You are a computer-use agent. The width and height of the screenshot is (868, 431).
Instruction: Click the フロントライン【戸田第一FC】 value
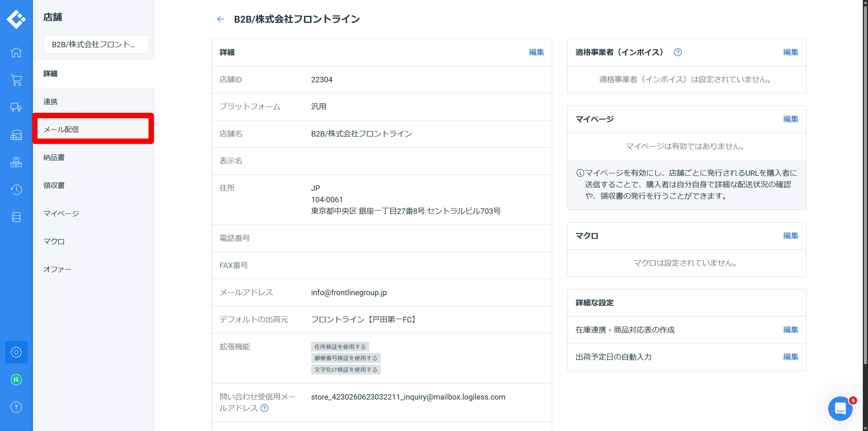tap(364, 319)
